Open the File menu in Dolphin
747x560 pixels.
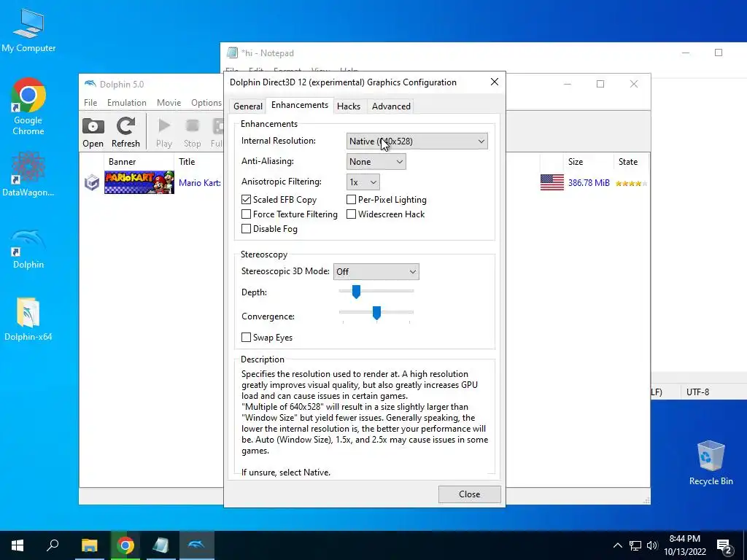(x=90, y=102)
